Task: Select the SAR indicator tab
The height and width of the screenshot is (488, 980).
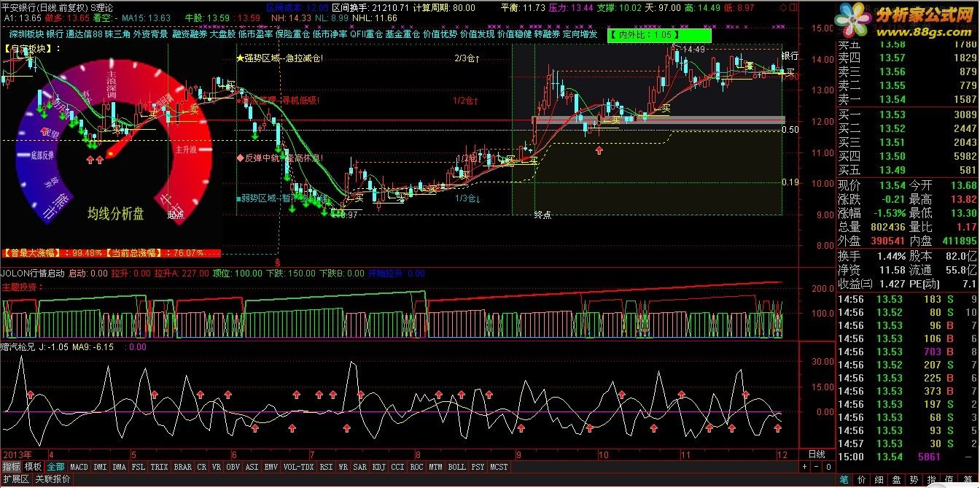Action: (x=360, y=467)
